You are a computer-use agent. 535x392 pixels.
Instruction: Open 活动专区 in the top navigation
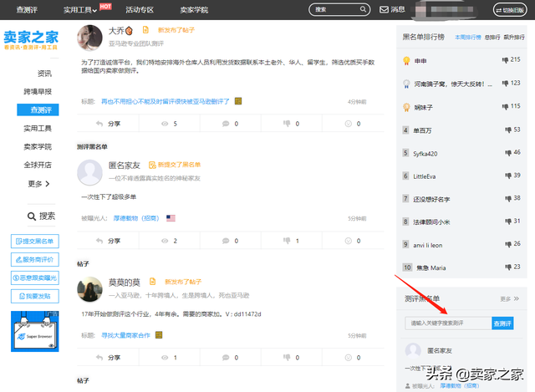(140, 10)
